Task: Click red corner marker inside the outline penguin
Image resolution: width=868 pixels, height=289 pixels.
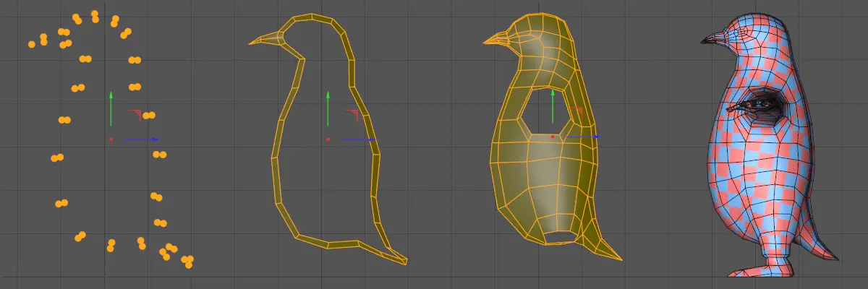Action: tap(352, 115)
